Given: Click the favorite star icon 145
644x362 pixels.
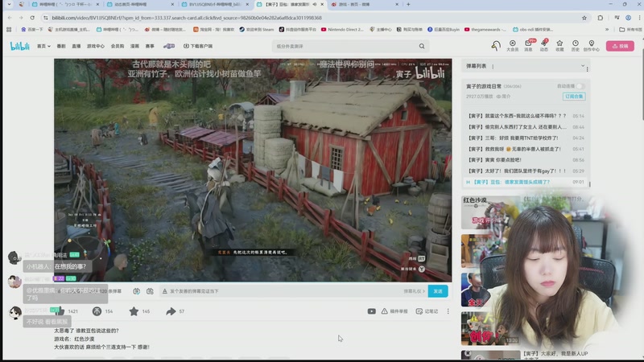Looking at the screenshot, I should [x=134, y=311].
